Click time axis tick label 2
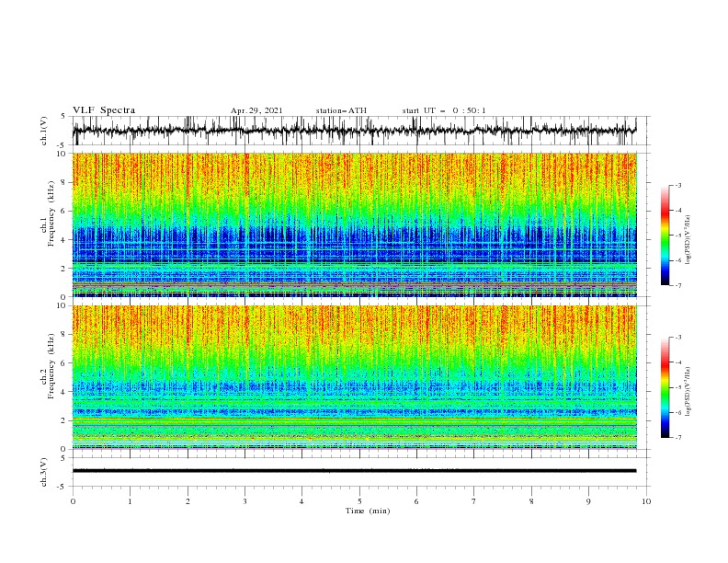 point(188,501)
